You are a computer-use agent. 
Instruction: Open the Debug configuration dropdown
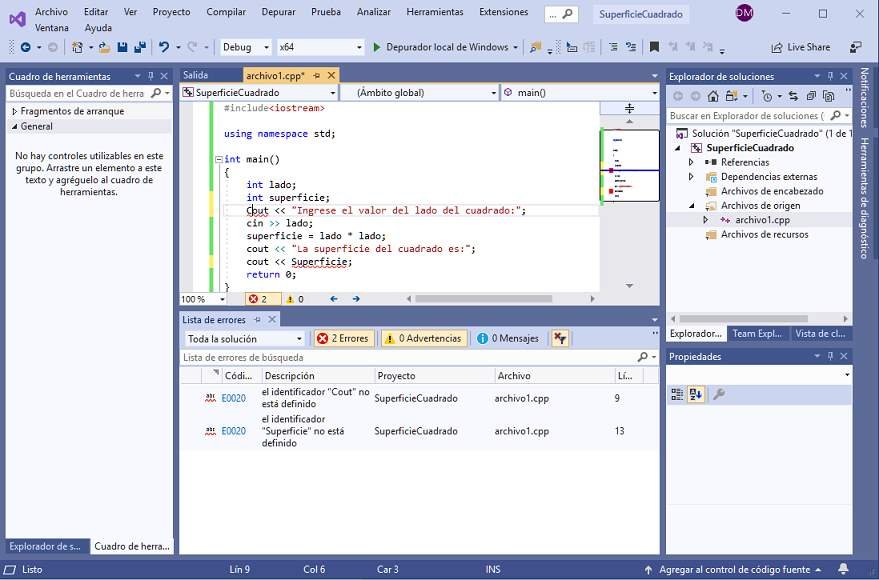245,47
